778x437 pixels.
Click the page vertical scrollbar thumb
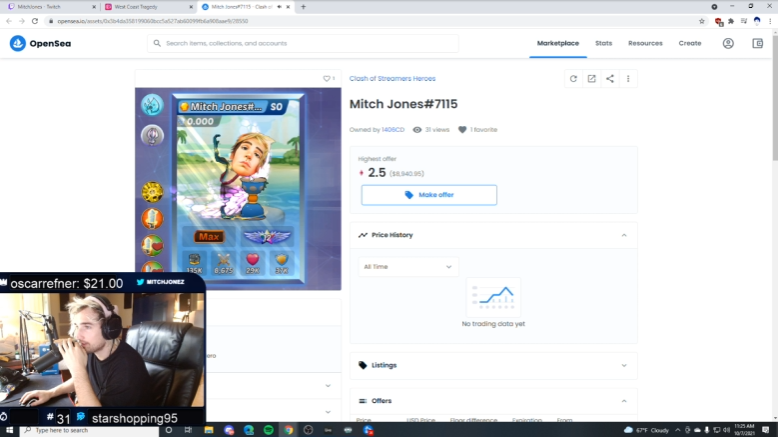click(775, 97)
